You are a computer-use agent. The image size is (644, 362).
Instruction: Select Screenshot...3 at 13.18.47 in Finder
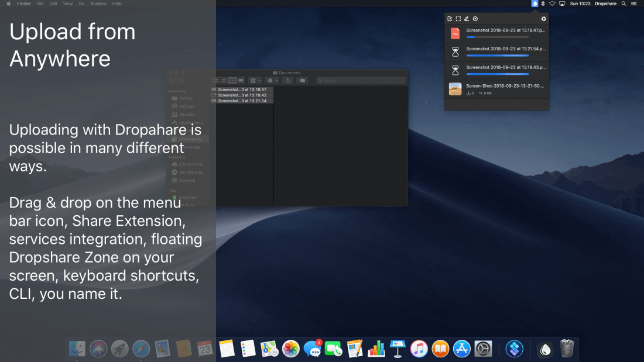241,89
